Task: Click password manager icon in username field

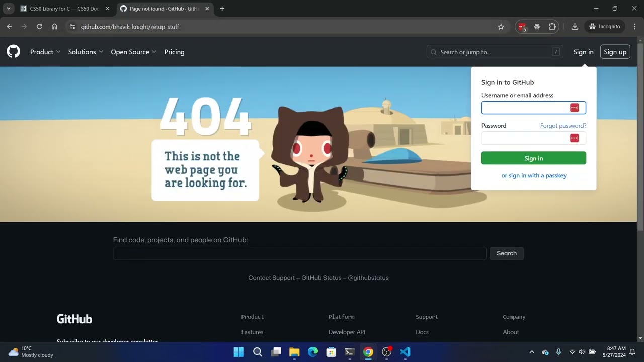Action: 574,108
